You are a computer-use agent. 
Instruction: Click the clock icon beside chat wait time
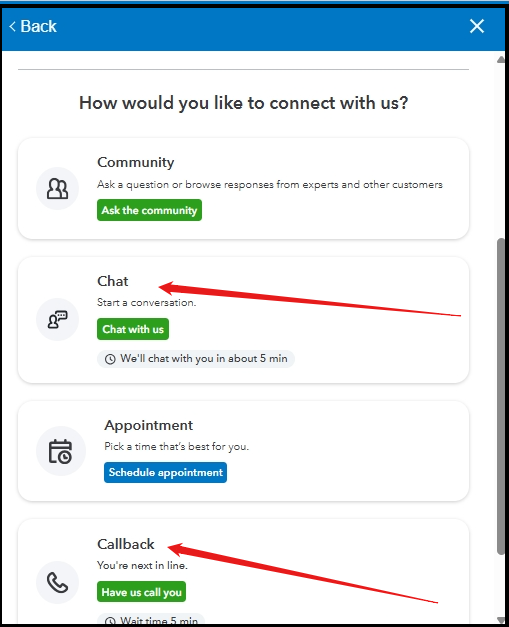pyautogui.click(x=110, y=359)
